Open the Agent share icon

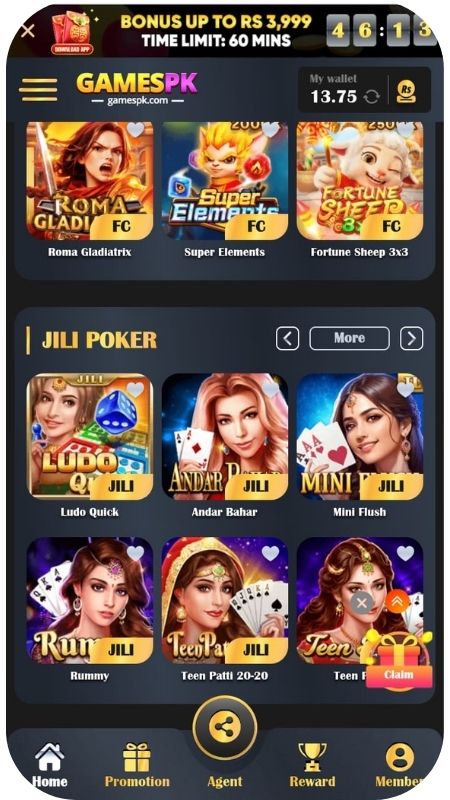click(225, 728)
